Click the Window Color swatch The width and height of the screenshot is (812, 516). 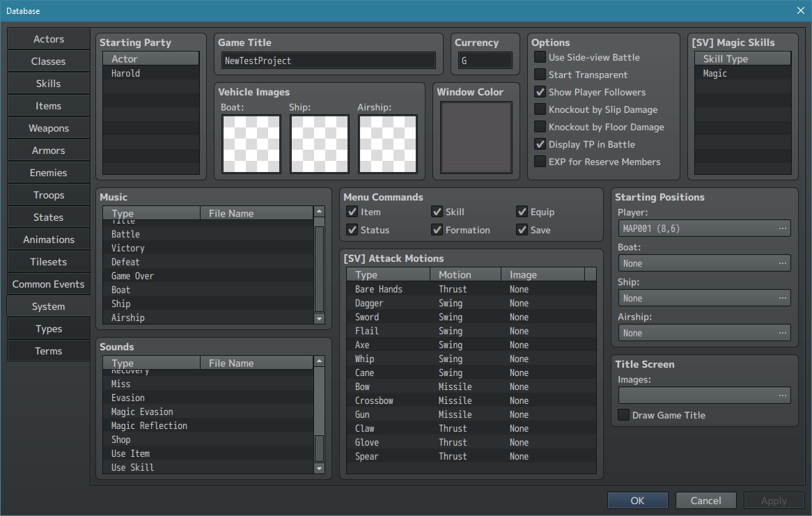tap(476, 137)
